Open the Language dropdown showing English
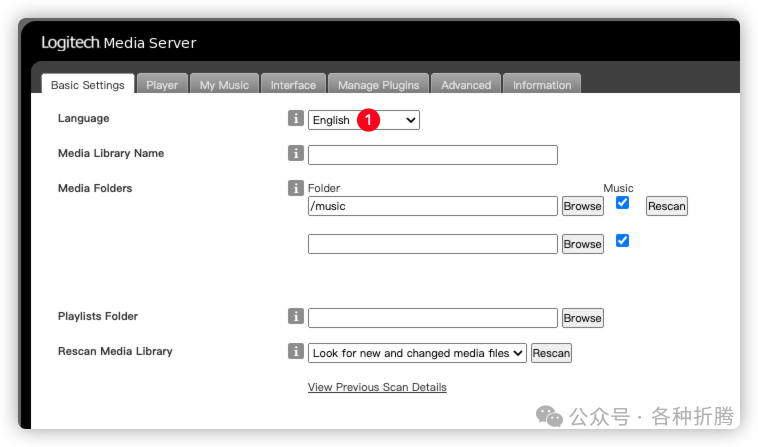Image resolution: width=758 pixels, height=447 pixels. (x=364, y=120)
